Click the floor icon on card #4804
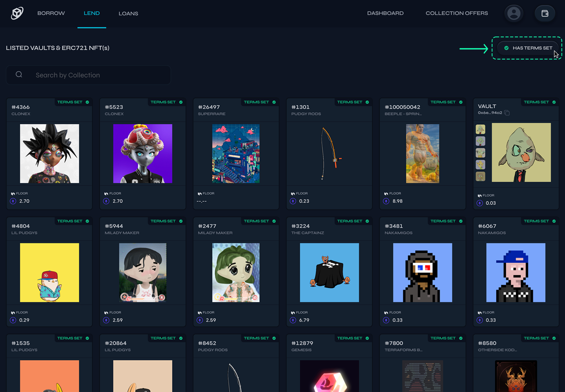This screenshot has height=392, width=565. click(x=13, y=313)
